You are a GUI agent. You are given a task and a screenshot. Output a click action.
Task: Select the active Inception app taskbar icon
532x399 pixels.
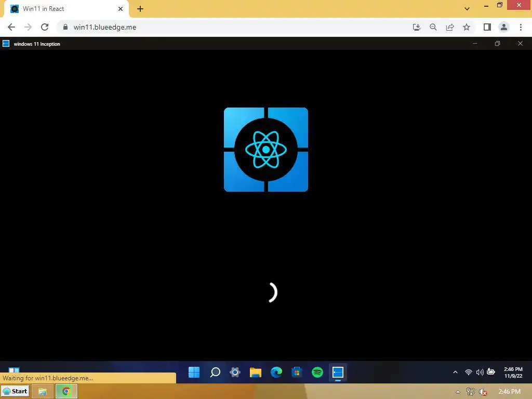pos(338,372)
